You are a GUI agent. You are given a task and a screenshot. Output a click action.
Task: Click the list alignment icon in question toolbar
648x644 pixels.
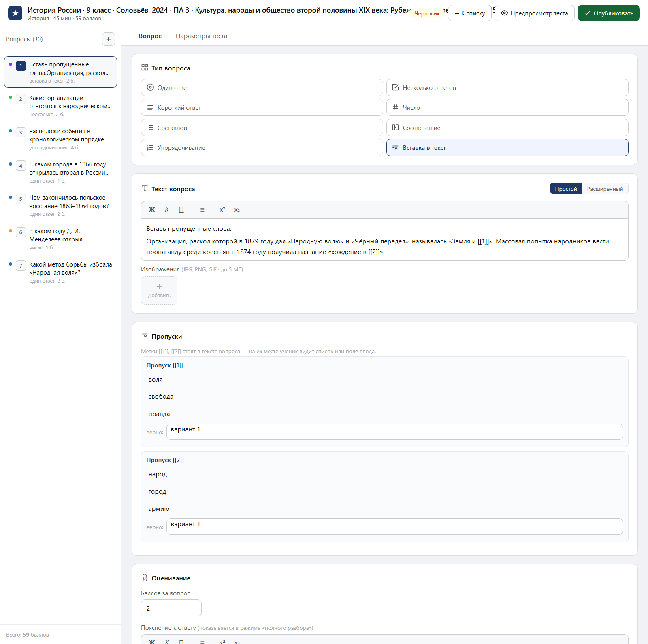point(202,210)
